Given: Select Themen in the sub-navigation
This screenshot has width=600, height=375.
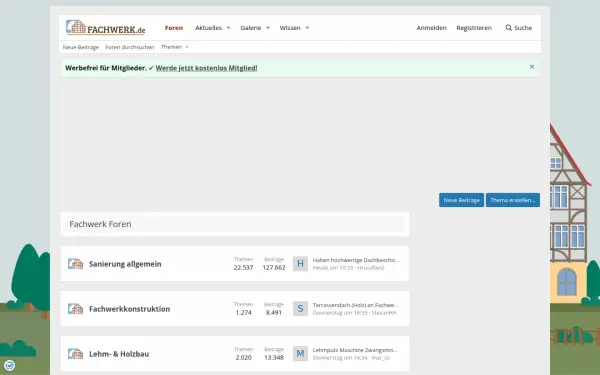Looking at the screenshot, I should pos(171,47).
